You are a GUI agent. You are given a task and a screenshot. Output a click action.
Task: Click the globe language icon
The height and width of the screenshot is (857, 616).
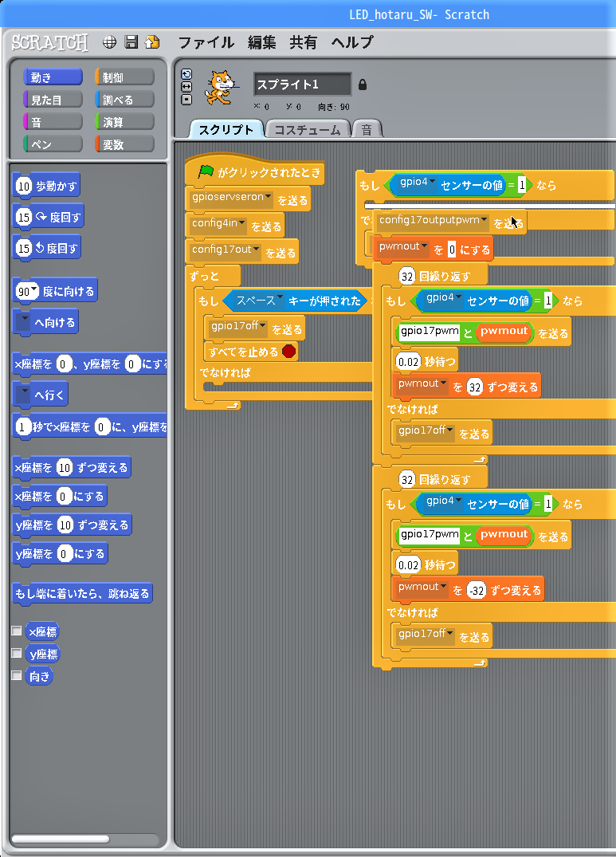[x=109, y=42]
